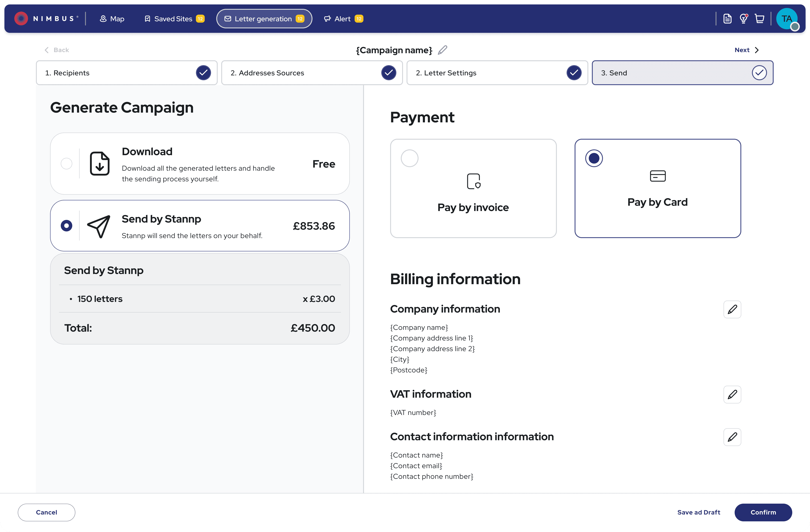Open the document icon in top bar
The width and height of the screenshot is (810, 532).
[727, 19]
